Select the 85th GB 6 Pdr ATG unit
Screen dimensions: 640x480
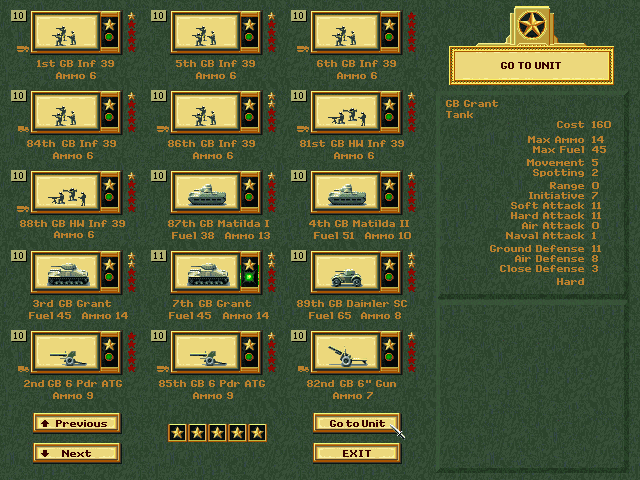click(205, 352)
